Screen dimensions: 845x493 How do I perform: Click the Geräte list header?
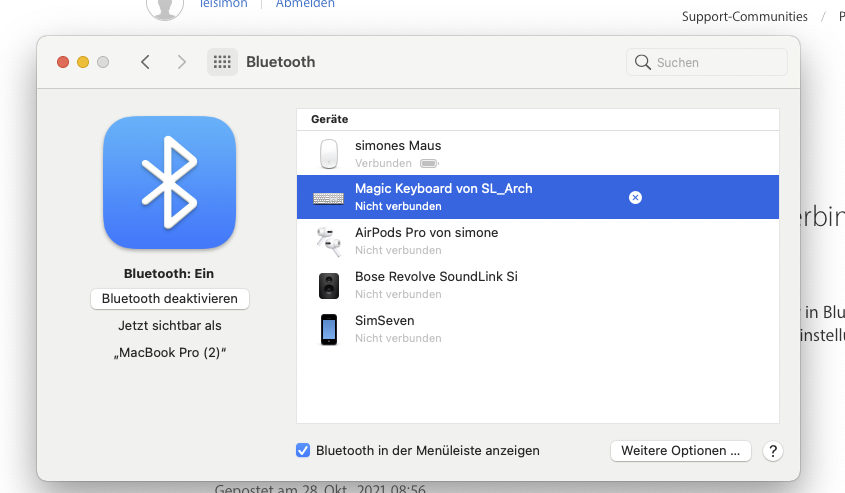[538, 120]
